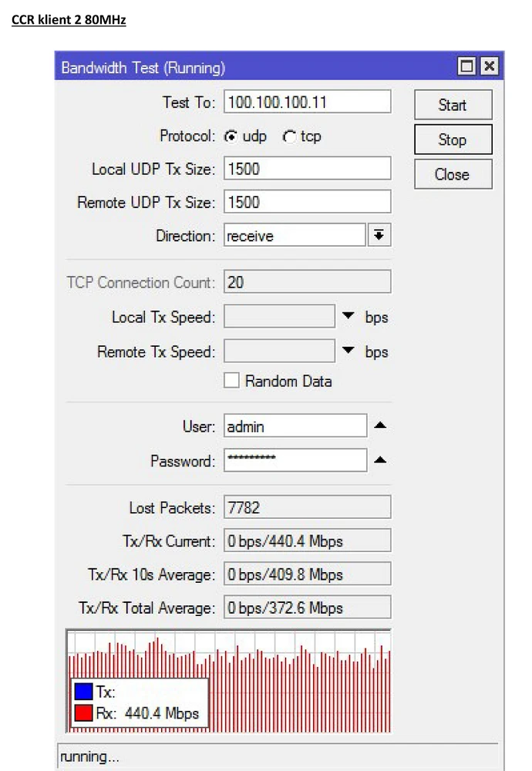This screenshot has width=532, height=771.
Task: Click the User input field
Action: [295, 426]
